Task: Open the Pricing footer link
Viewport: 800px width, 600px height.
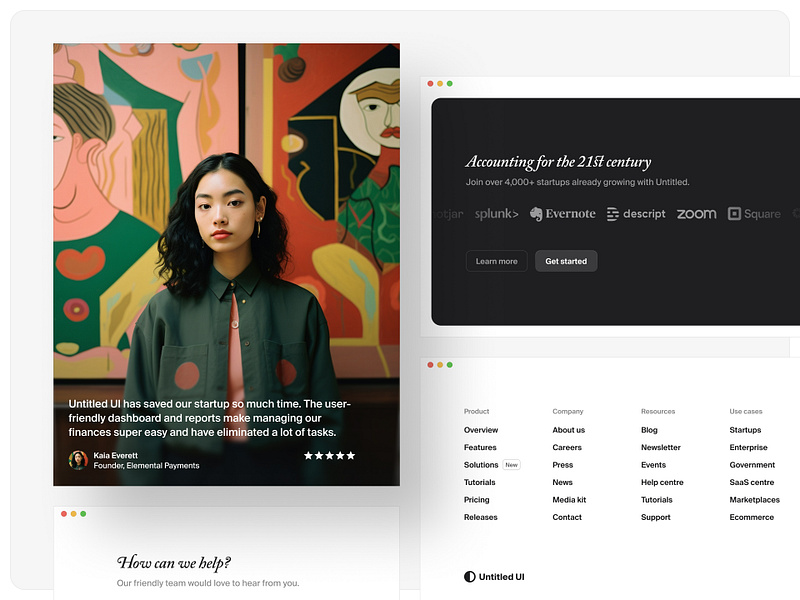Action: (476, 499)
